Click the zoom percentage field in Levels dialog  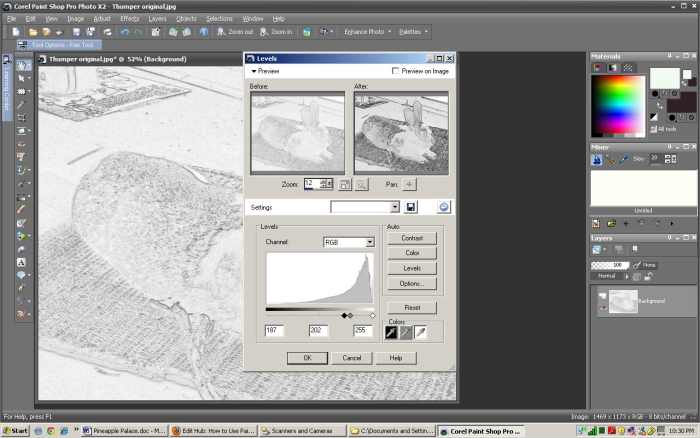312,184
